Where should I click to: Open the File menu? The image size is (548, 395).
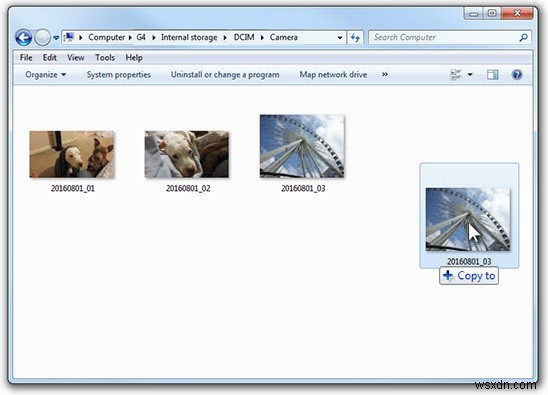[26, 58]
